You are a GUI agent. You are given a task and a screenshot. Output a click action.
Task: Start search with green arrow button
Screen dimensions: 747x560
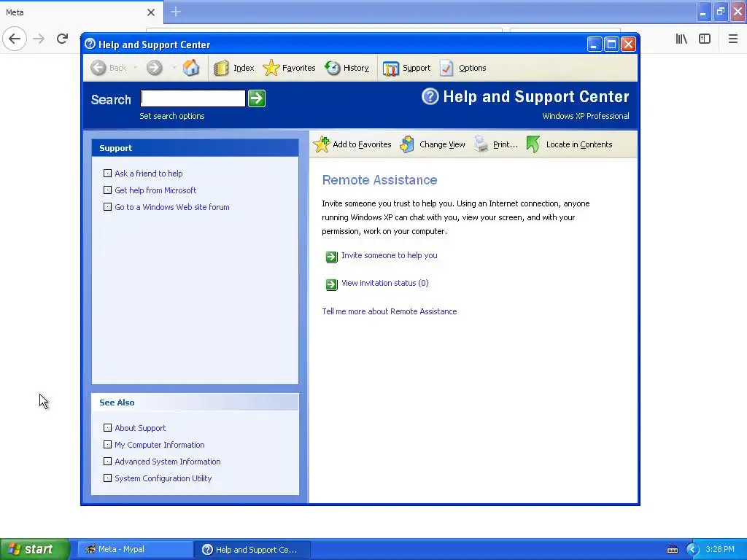[x=257, y=98]
